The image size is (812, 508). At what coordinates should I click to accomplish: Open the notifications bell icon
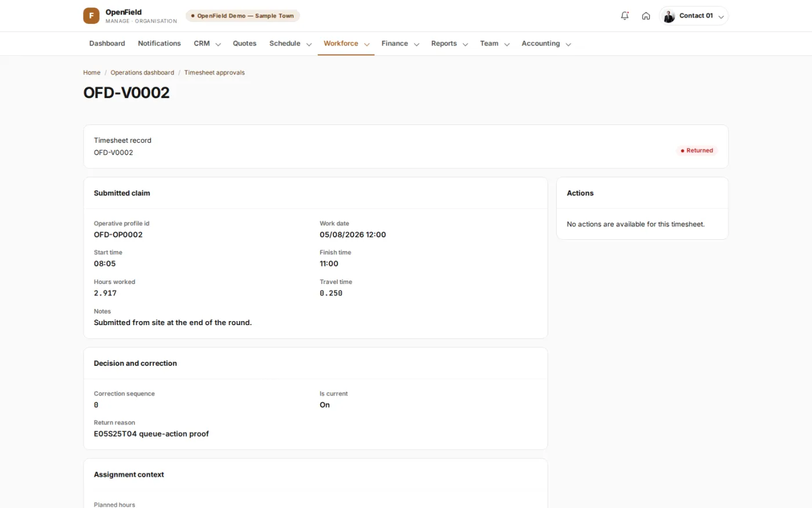pos(625,16)
